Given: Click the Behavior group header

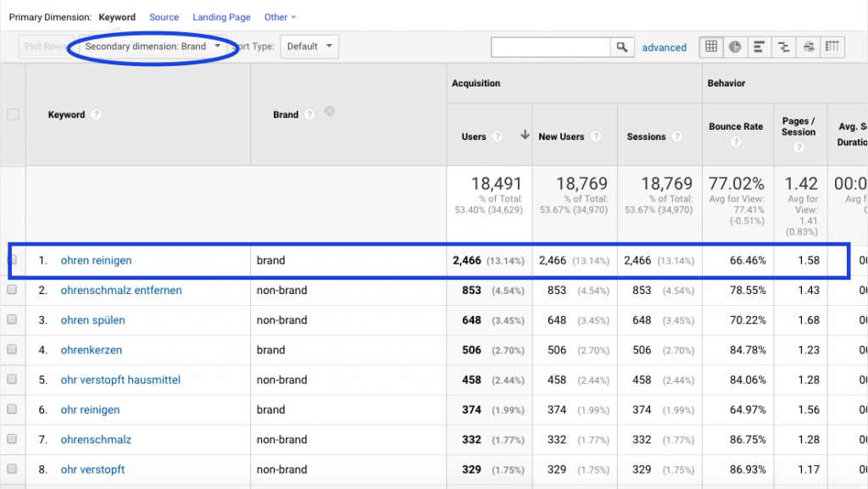Looking at the screenshot, I should [726, 83].
